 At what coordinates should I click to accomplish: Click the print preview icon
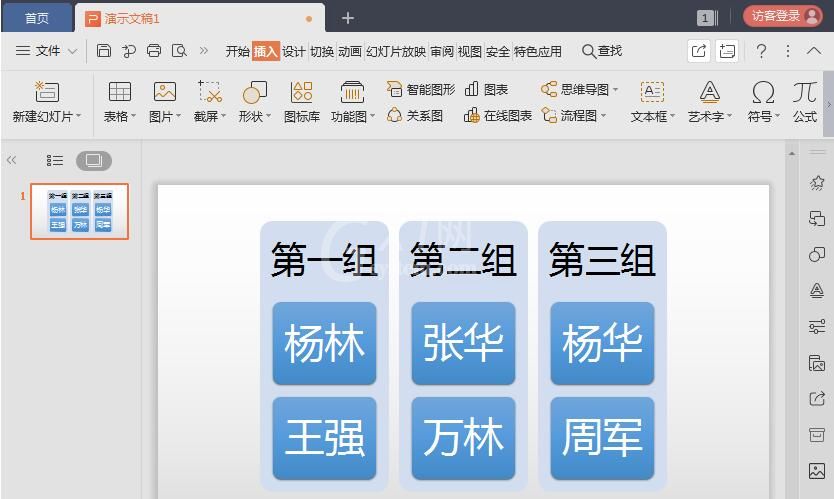point(179,51)
